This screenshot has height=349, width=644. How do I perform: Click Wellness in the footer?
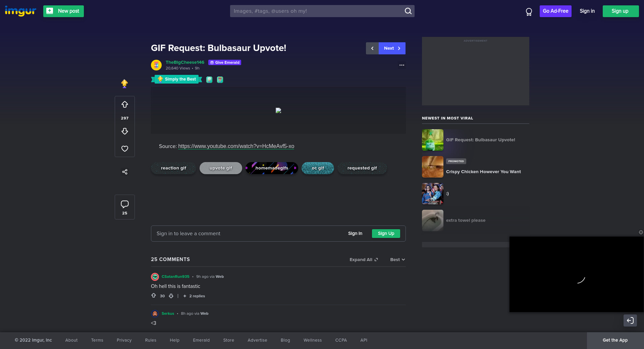coord(313,340)
